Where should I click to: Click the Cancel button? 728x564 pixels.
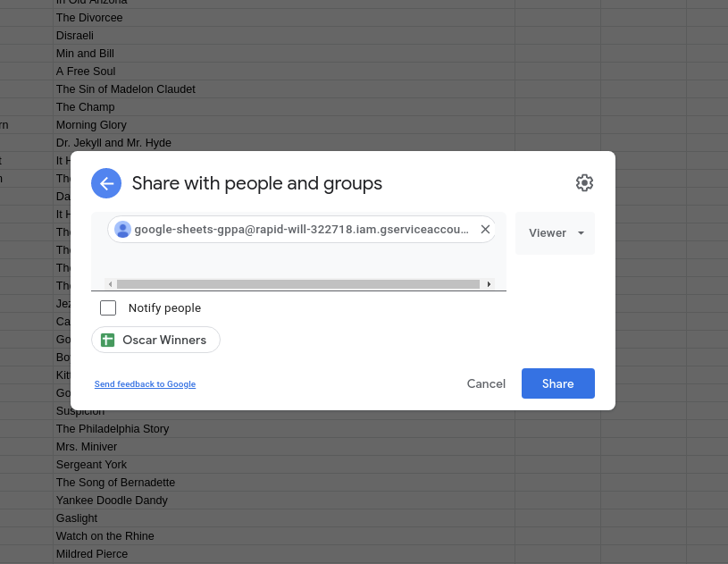pos(486,383)
